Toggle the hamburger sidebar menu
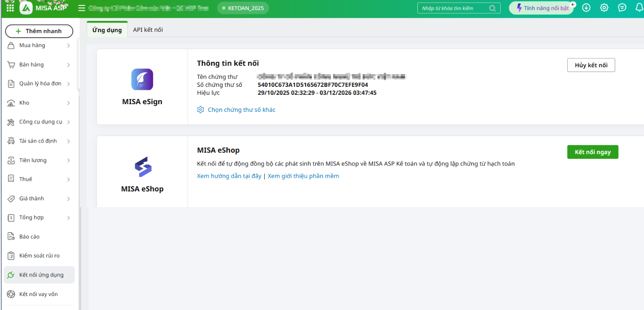Screen dimensions: 644x310 (82, 8)
